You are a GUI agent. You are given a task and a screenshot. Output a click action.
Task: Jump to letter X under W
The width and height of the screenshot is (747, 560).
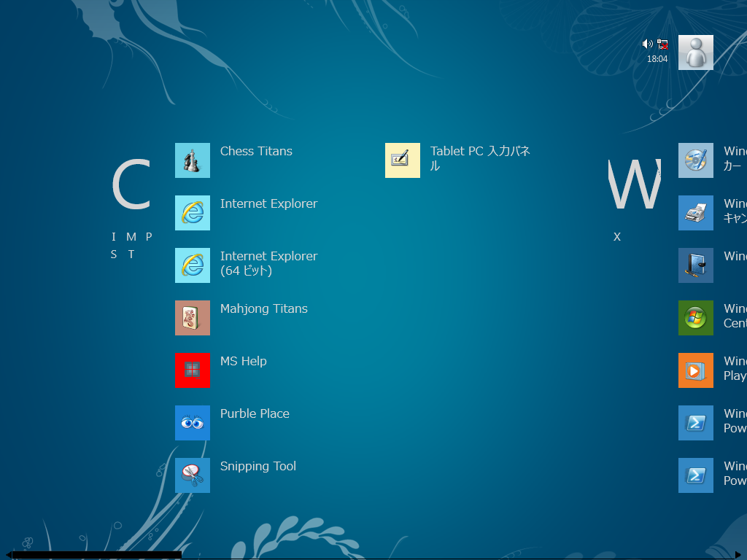(x=617, y=237)
